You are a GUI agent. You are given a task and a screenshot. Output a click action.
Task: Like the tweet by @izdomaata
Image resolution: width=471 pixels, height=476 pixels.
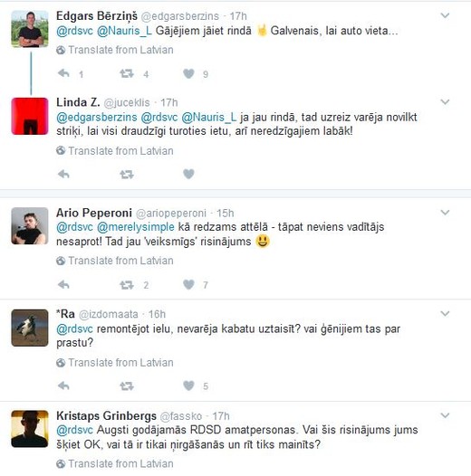pyautogui.click(x=188, y=386)
